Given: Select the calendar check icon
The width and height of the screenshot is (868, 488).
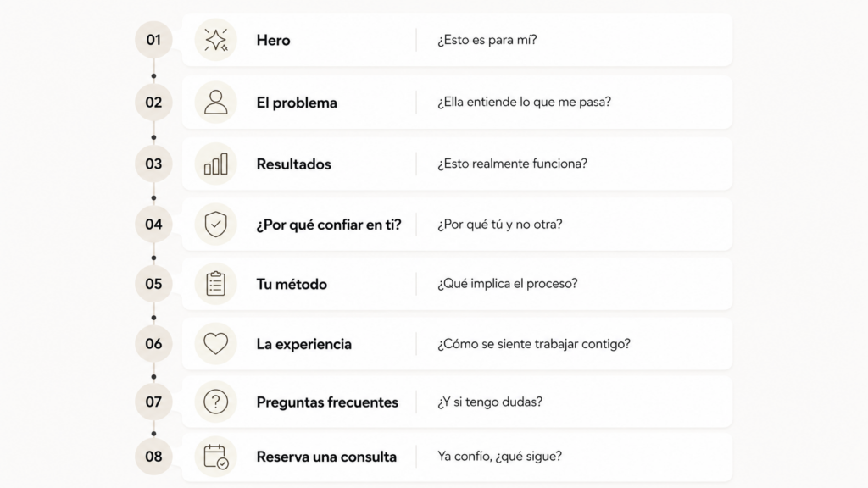Looking at the screenshot, I should tap(216, 457).
